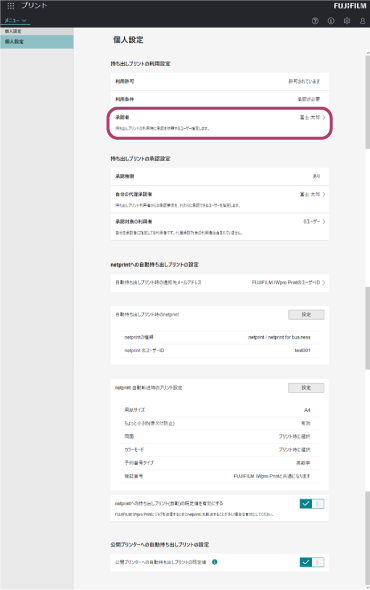This screenshot has width=370, height=590.
Task: Click the 利用条件 row
Action: (219, 99)
